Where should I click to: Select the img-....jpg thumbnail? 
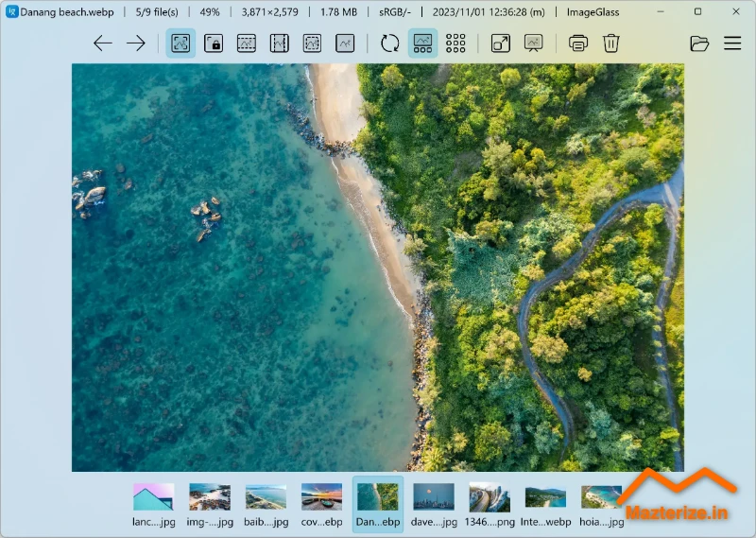point(210,505)
